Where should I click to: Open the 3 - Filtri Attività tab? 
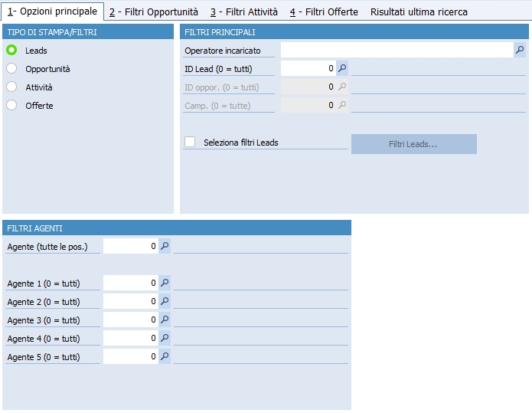coord(244,12)
